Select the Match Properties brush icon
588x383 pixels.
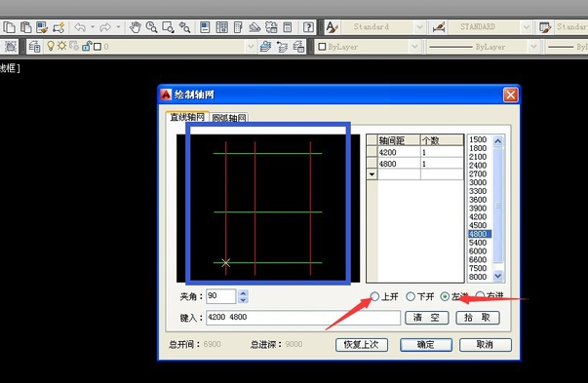[42, 27]
